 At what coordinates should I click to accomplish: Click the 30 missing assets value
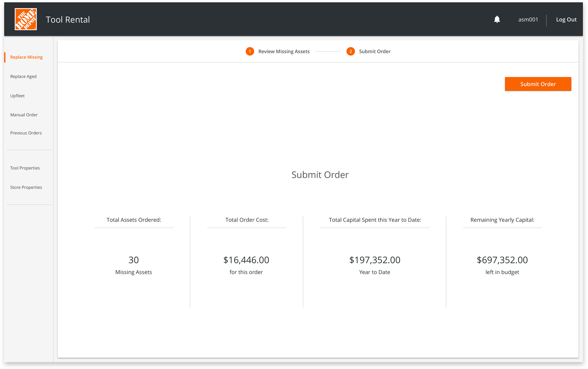pos(134,260)
